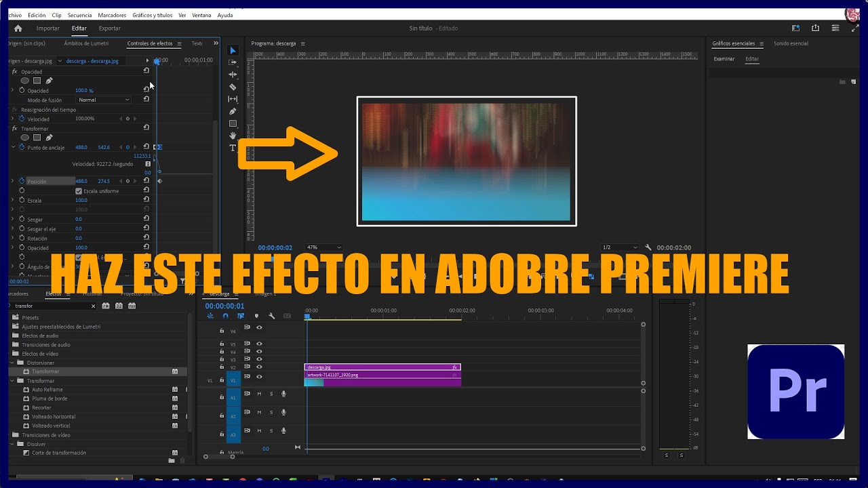Switch to Examinar in Gráficos esenciales

(724, 59)
